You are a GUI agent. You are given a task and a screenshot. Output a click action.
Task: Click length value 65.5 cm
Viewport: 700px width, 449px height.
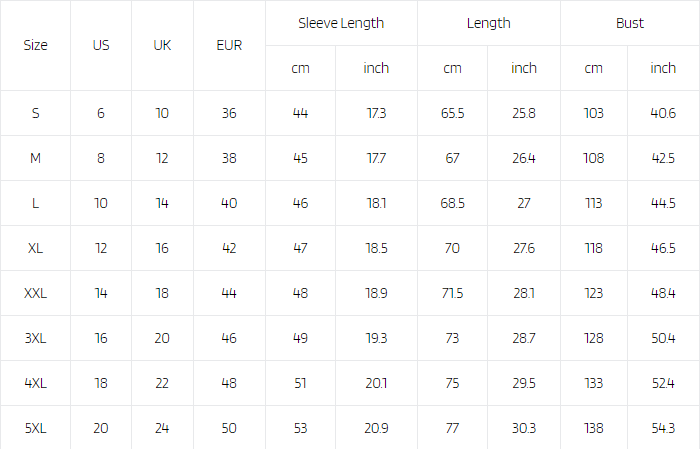pyautogui.click(x=452, y=113)
